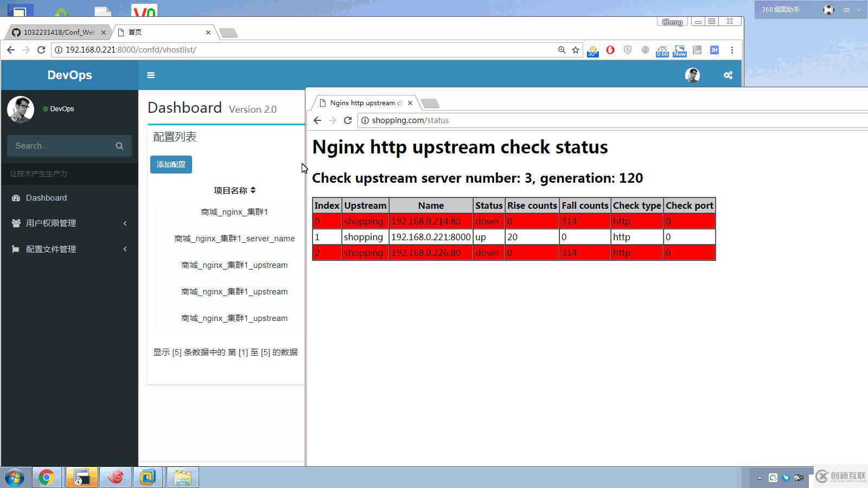Click the soccer ball icon in 360 assistant
The image size is (868, 488).
(x=828, y=10)
